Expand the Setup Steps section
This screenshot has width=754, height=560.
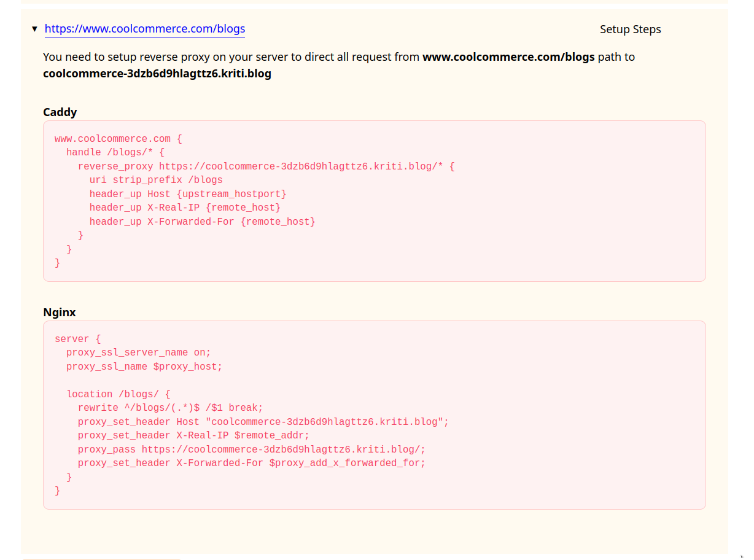pyautogui.click(x=630, y=29)
